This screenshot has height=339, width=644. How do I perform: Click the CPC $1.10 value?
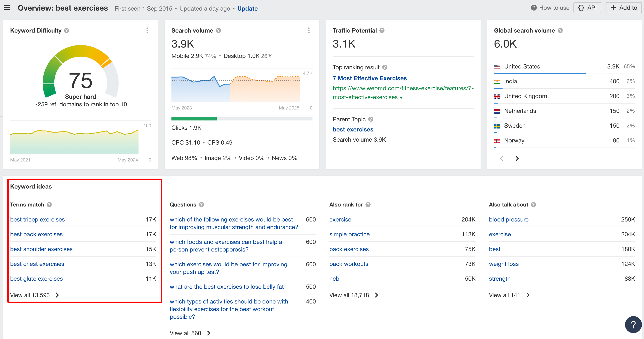pos(186,143)
